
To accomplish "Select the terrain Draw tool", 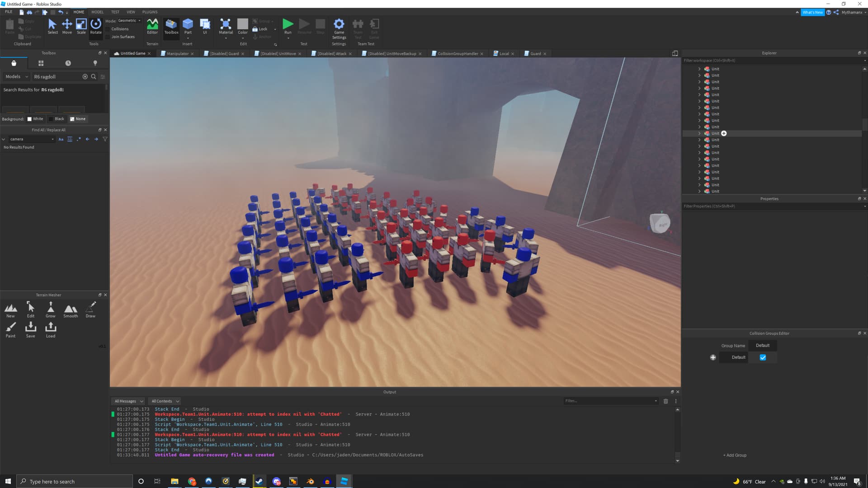I will pos(90,310).
